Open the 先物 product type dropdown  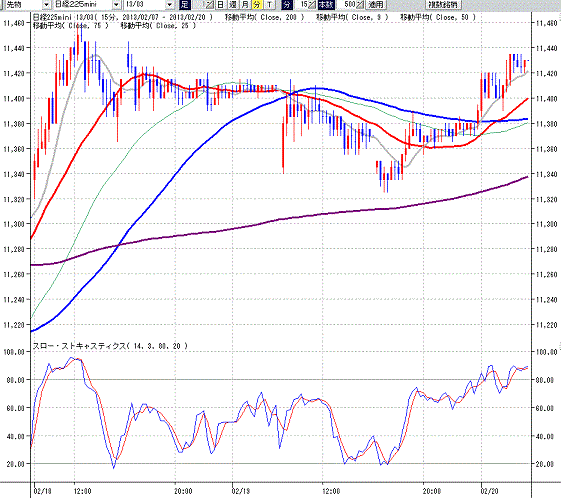47,5
